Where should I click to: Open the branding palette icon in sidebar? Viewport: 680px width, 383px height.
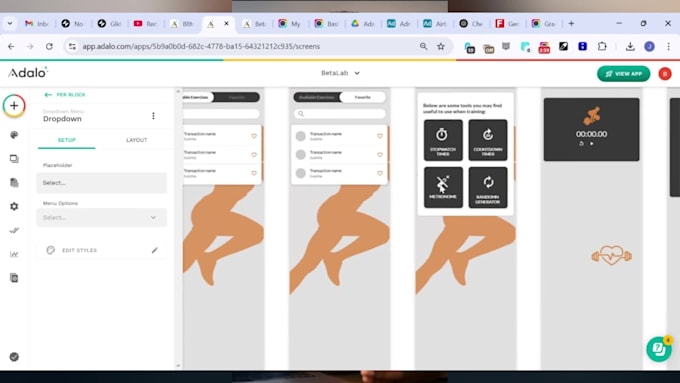click(x=14, y=135)
